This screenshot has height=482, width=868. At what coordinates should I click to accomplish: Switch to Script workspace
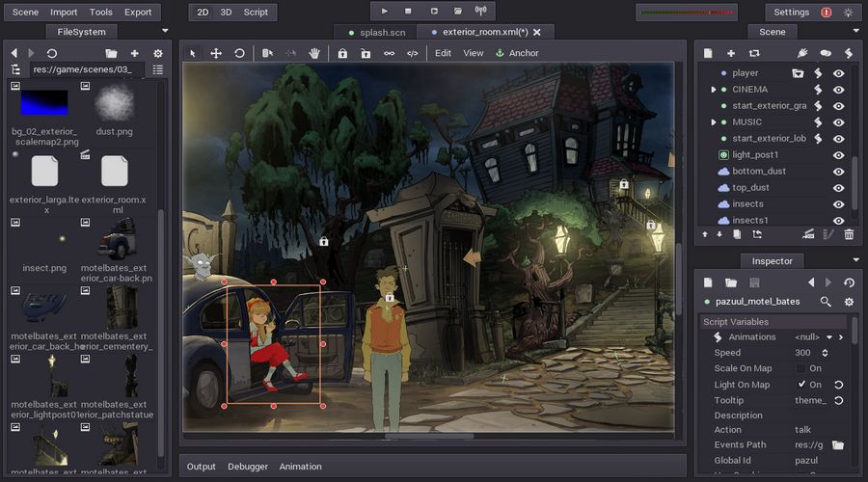tap(256, 13)
